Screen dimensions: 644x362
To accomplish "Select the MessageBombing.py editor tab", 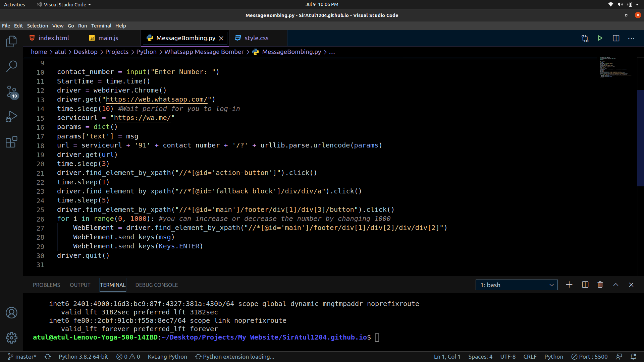I will 185,38.
